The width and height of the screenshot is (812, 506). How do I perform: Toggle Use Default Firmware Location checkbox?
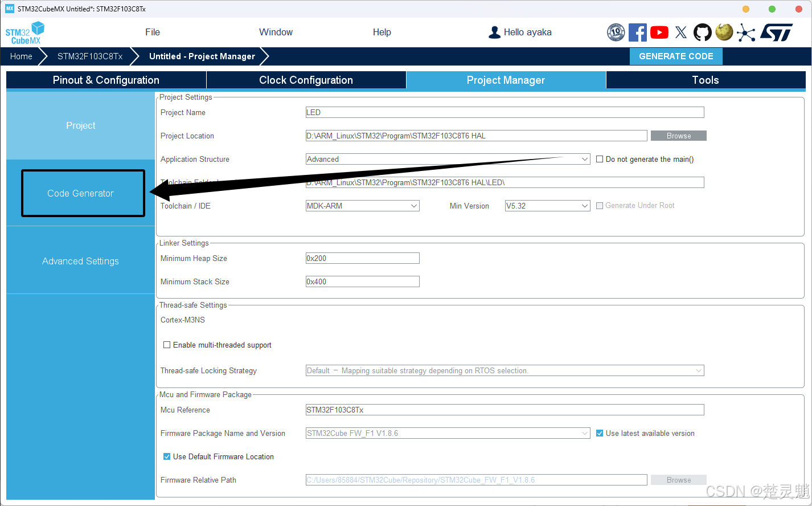pyautogui.click(x=167, y=456)
